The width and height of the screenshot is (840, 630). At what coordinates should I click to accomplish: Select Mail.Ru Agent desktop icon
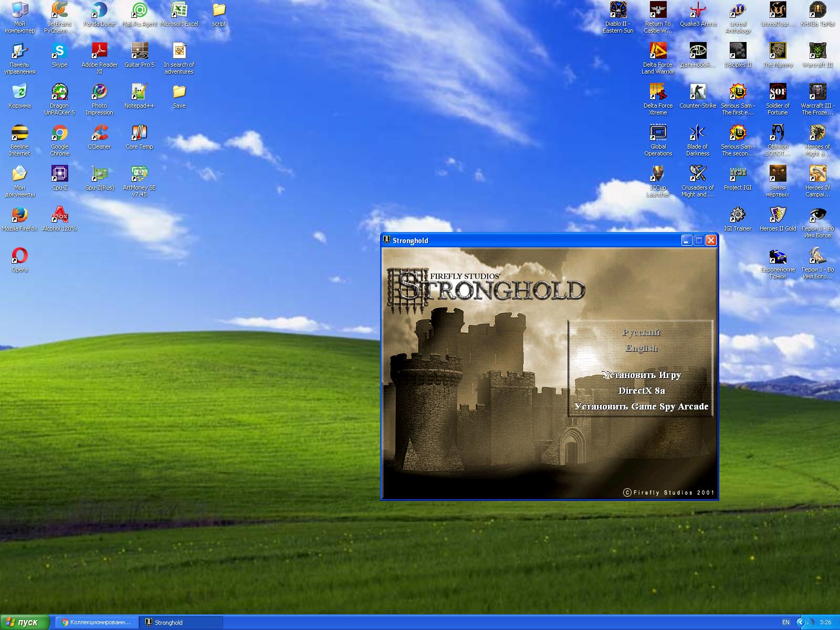(139, 14)
